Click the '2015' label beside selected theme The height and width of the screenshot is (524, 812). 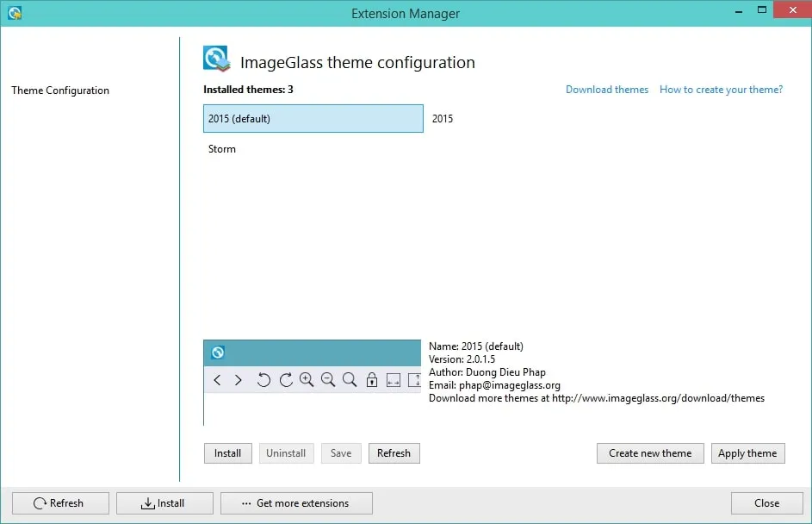click(443, 119)
